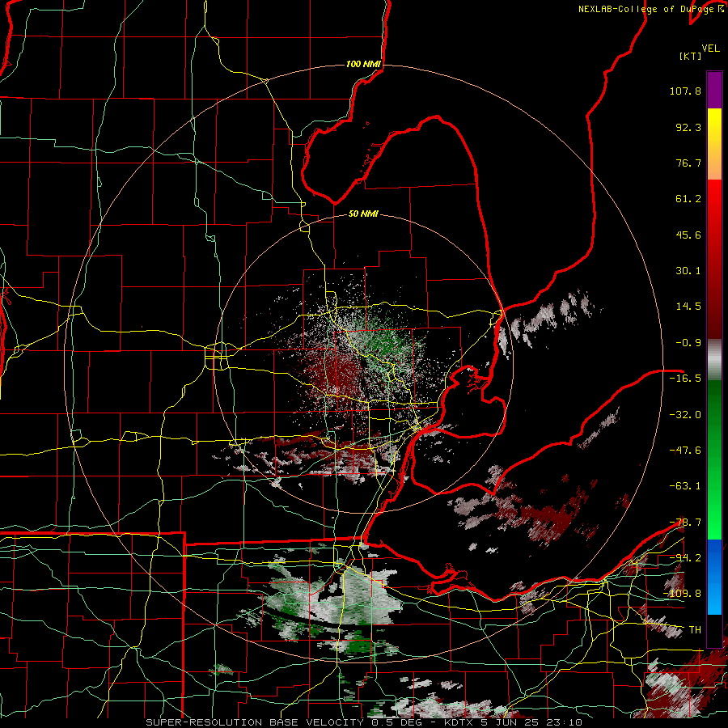728x728 pixels.
Task: Click the 100 NMI range ring label
Action: (363, 64)
